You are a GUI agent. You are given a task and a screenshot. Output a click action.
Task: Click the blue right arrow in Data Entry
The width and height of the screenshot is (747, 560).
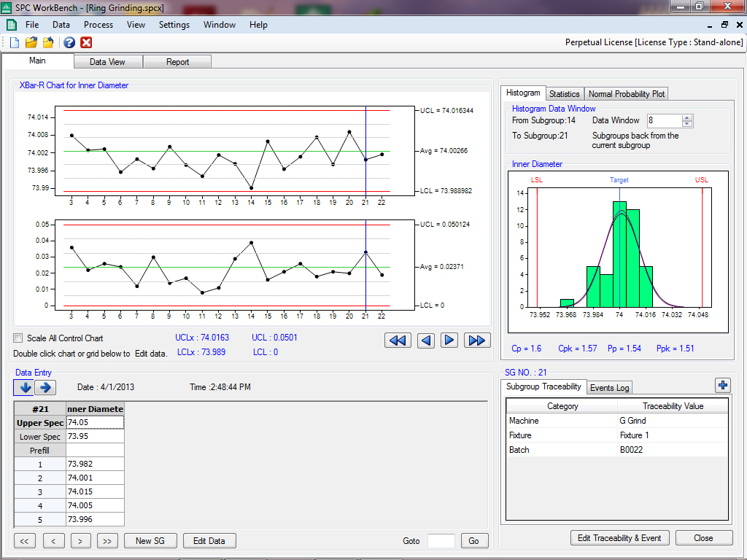pyautogui.click(x=45, y=387)
